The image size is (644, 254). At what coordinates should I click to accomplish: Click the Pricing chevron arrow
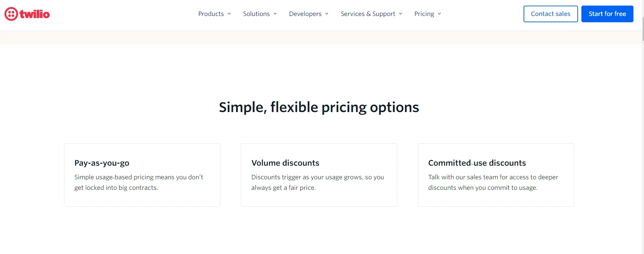pos(439,14)
